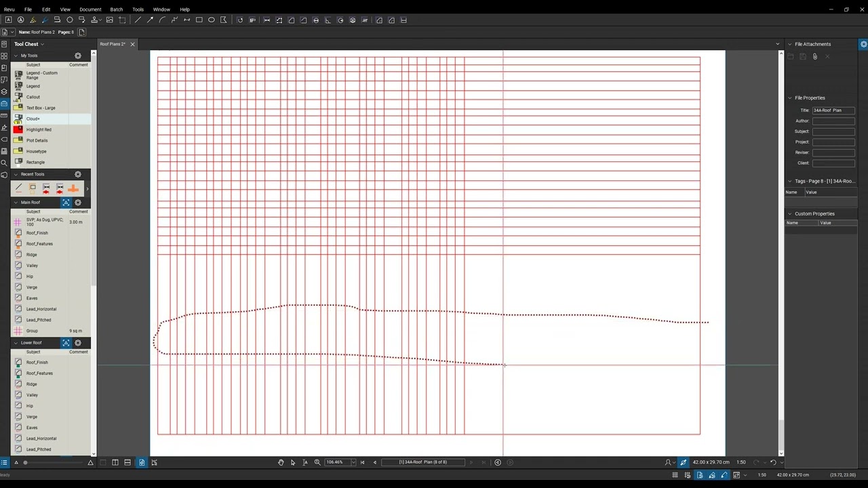Screen dimensions: 868x488
Task: Open the Search panel from sidebar
Action: point(4,163)
